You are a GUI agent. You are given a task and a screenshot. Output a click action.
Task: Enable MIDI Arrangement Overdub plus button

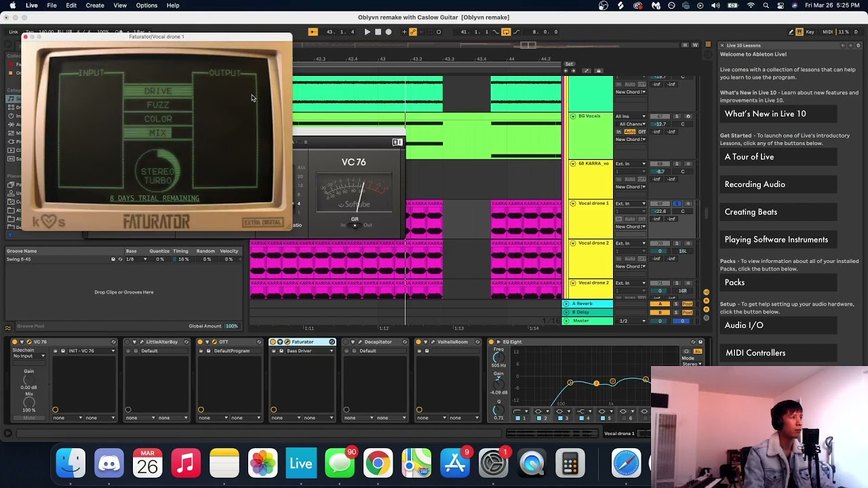click(404, 32)
